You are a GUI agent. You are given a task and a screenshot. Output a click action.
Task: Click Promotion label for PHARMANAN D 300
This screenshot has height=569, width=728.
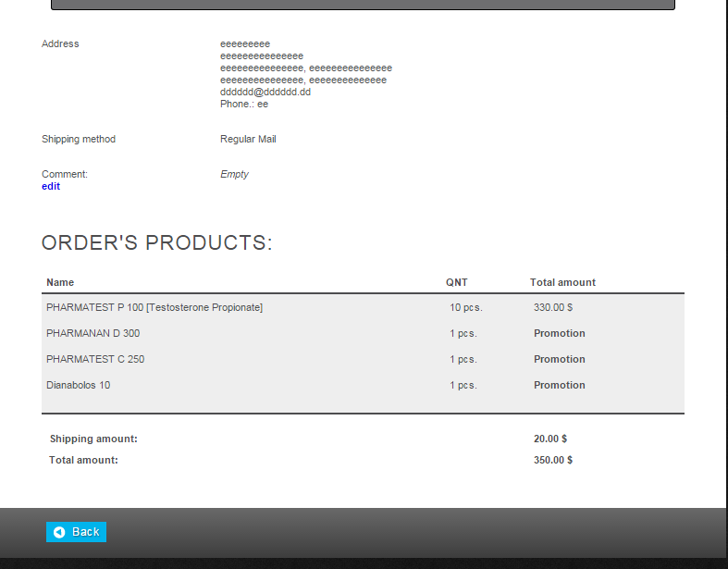[x=560, y=333]
